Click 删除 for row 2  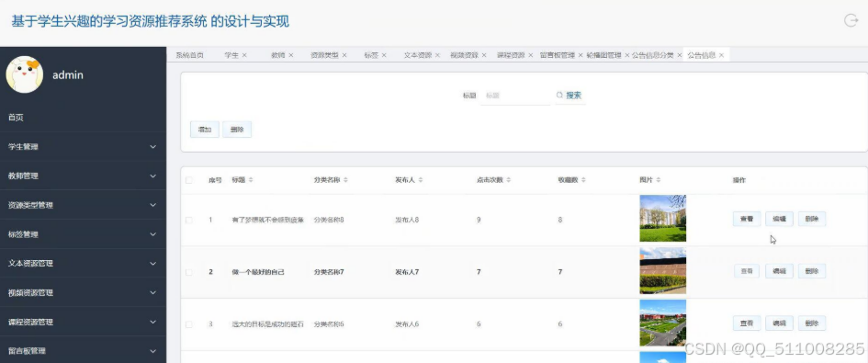pos(812,271)
